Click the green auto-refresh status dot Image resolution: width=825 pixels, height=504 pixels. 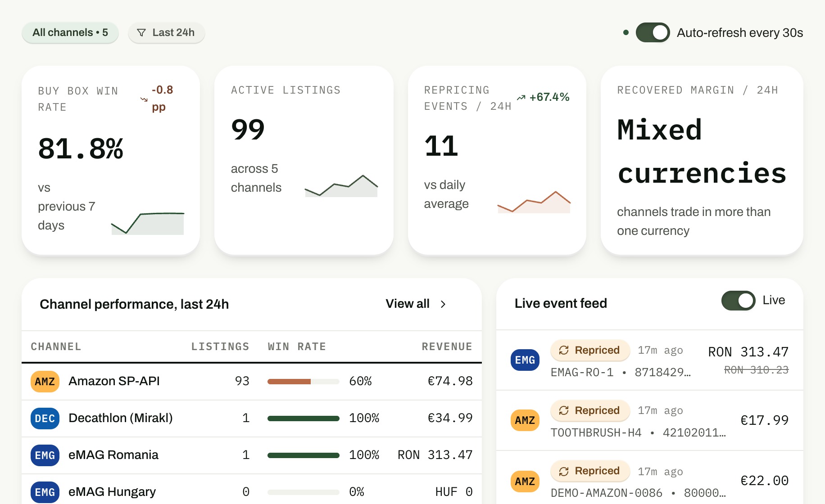coord(626,32)
